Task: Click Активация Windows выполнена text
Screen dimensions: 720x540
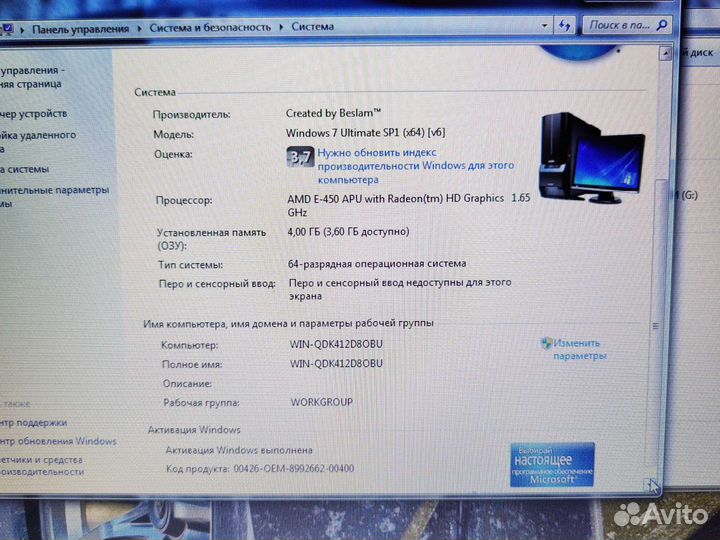Action: coord(239,450)
